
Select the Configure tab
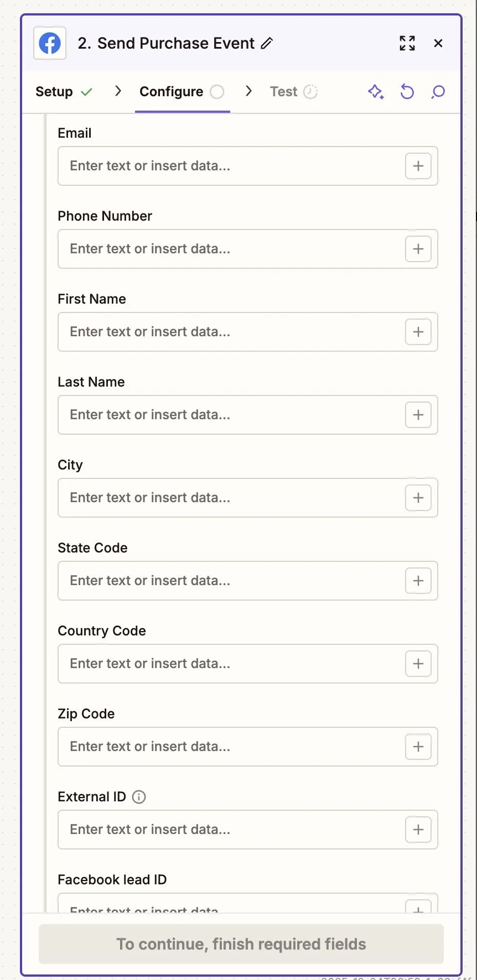(172, 91)
